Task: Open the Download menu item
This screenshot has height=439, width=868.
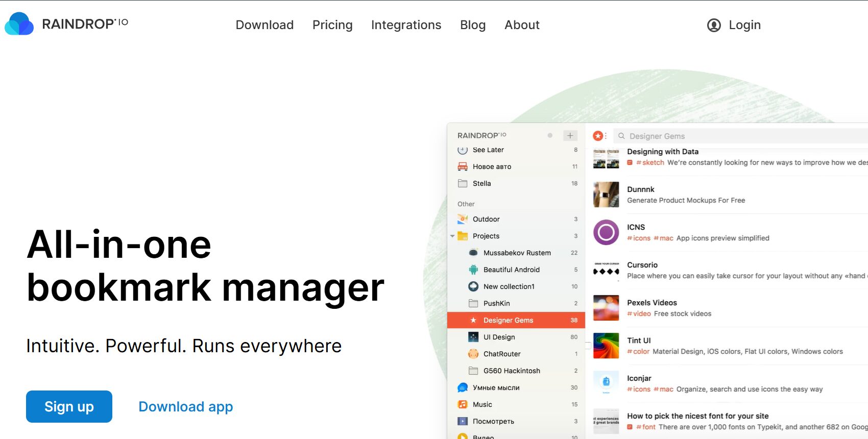Action: point(264,25)
